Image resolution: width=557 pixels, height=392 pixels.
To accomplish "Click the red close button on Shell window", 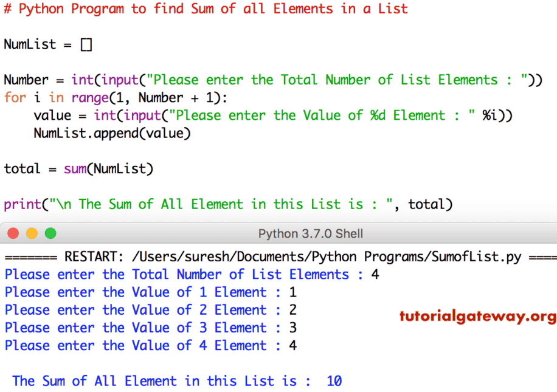I will (13, 233).
